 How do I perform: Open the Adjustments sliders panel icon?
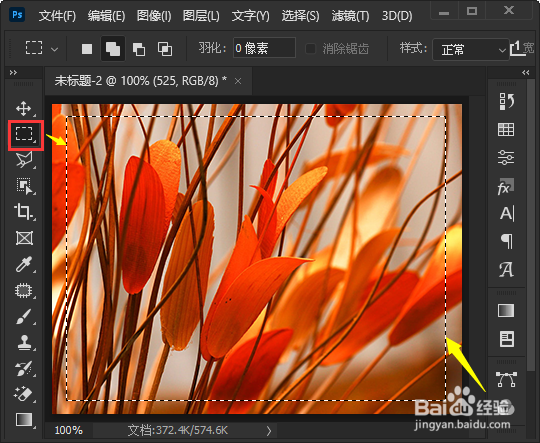[506, 157]
